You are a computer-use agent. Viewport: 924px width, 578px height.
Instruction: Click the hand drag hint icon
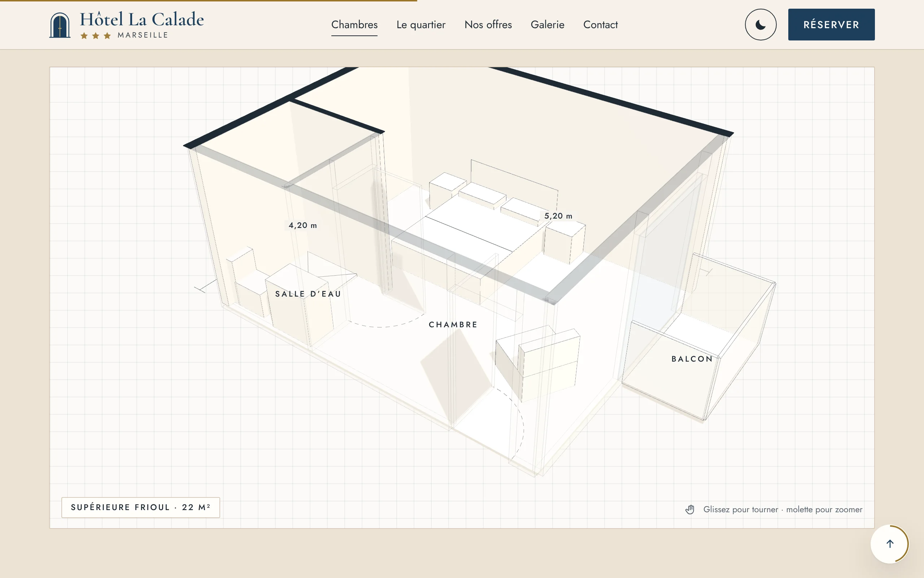(x=689, y=510)
